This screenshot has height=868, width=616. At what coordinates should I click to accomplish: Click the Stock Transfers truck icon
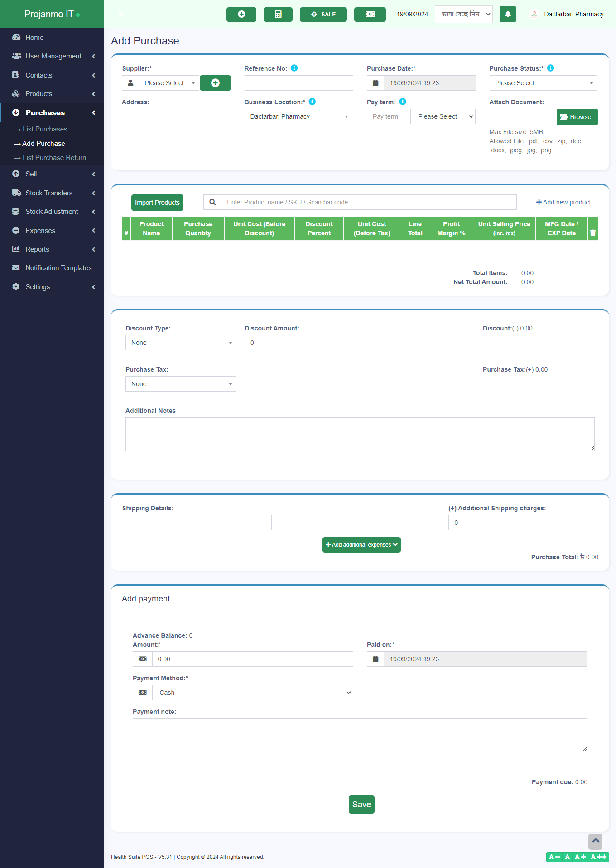[16, 193]
